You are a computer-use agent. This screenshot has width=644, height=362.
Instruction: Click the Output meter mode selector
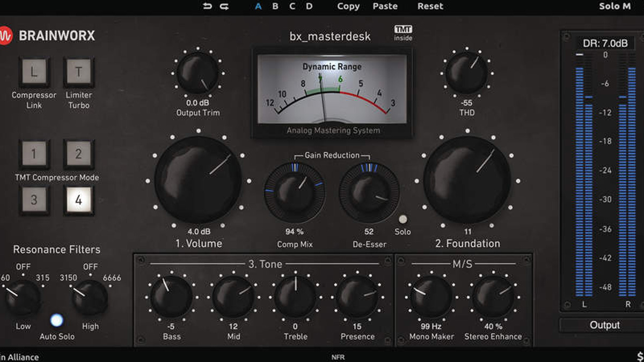point(605,325)
